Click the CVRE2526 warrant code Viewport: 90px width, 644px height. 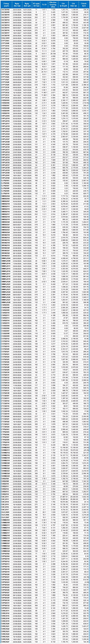point(5,640)
